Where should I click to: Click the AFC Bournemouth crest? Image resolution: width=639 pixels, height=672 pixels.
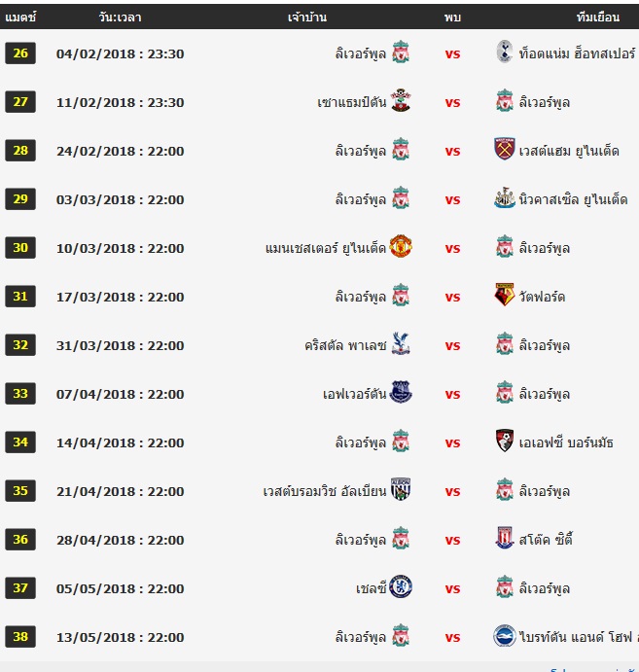(504, 442)
